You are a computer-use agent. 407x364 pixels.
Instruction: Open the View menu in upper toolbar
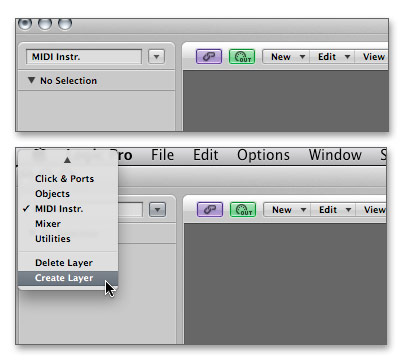(371, 57)
